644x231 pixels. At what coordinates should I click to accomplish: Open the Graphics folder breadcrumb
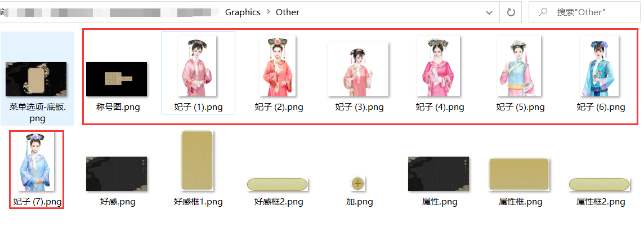tap(243, 12)
